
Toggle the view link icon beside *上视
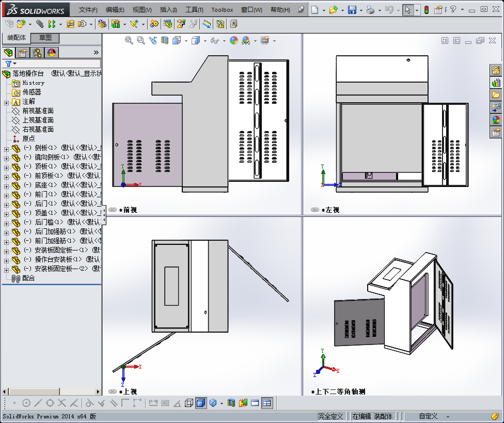113,391
